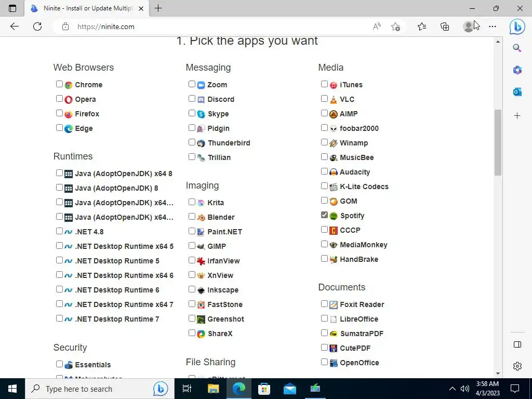Click the ShareX icon
532x399 pixels.
point(201,334)
